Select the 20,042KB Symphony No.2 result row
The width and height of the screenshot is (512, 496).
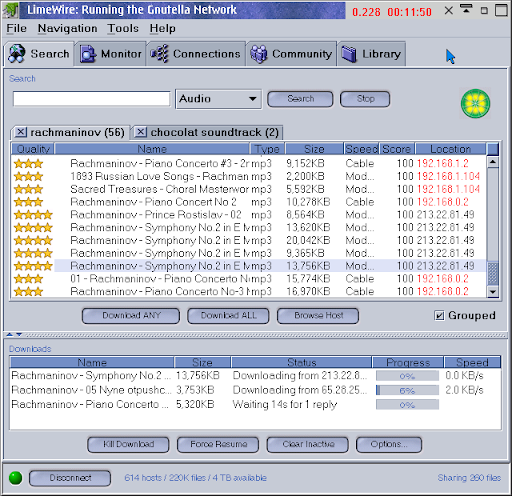[x=248, y=240]
